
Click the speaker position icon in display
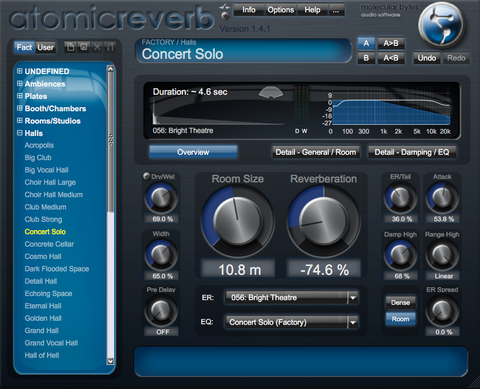pyautogui.click(x=271, y=92)
